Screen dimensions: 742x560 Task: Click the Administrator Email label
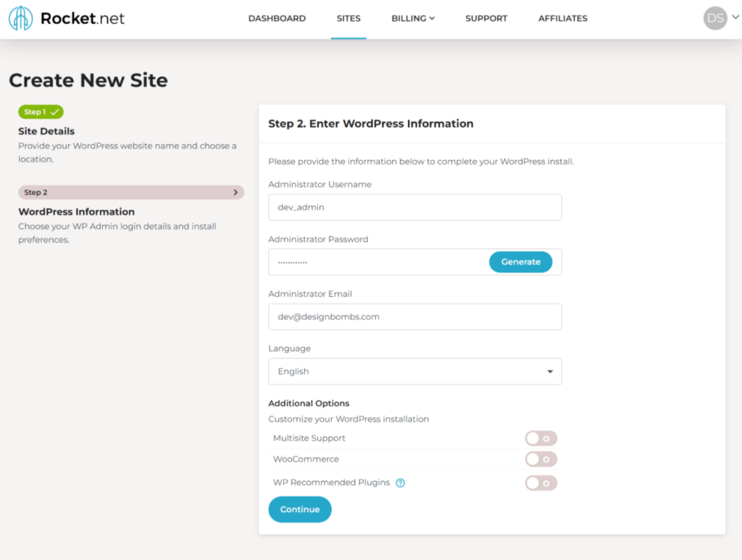[x=310, y=294]
